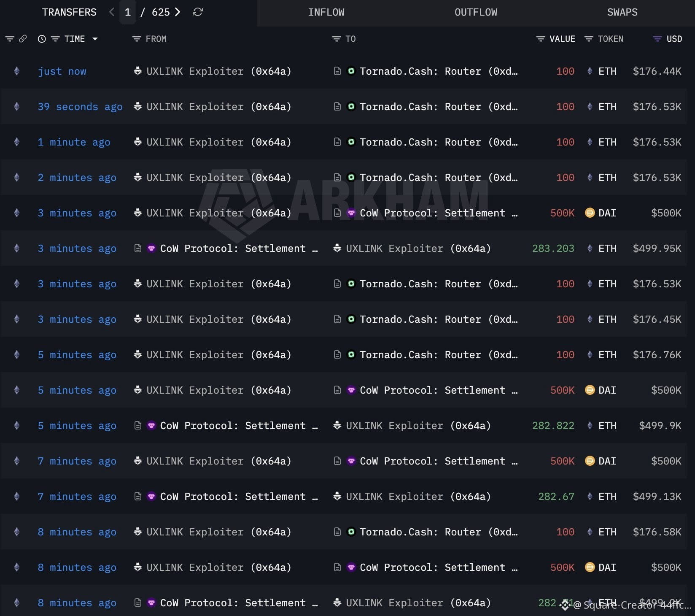Screen dimensions: 695x616
Task: Open the VALUE column filter
Action: point(540,39)
